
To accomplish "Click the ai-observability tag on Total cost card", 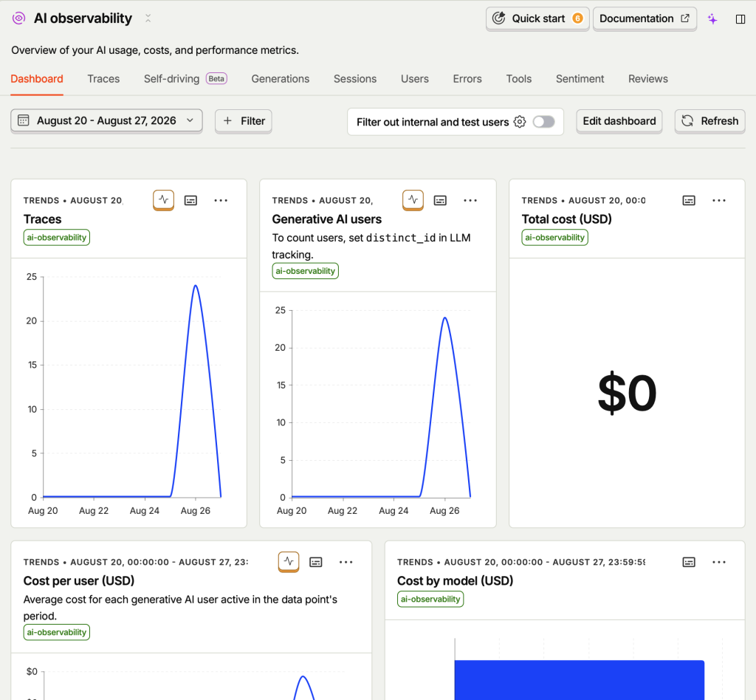I will (x=555, y=237).
